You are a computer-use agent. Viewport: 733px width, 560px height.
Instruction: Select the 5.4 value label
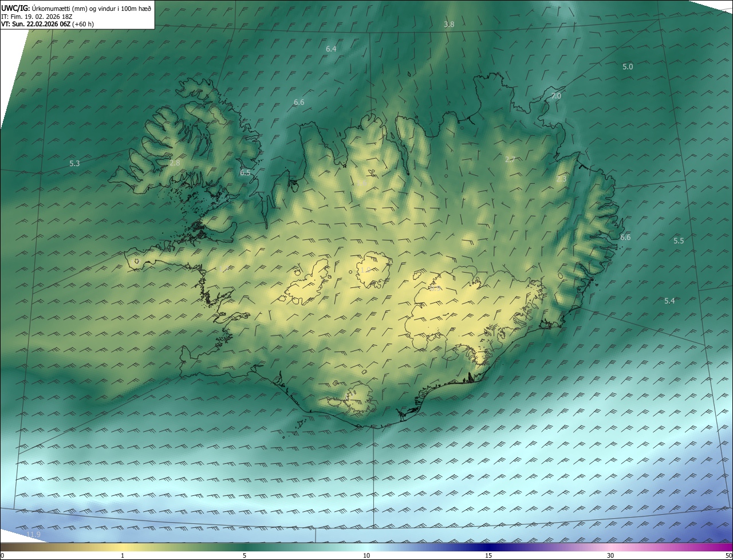669,301
